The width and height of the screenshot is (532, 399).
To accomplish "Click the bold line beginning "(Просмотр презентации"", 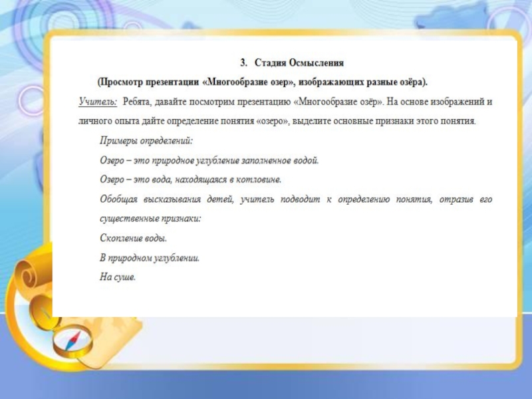I will [263, 82].
